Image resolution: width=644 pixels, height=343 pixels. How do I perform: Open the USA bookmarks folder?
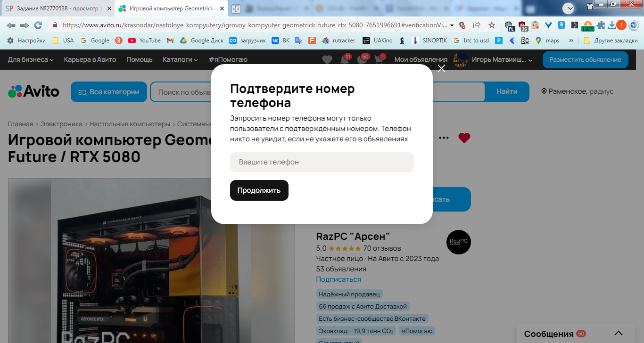(x=63, y=41)
